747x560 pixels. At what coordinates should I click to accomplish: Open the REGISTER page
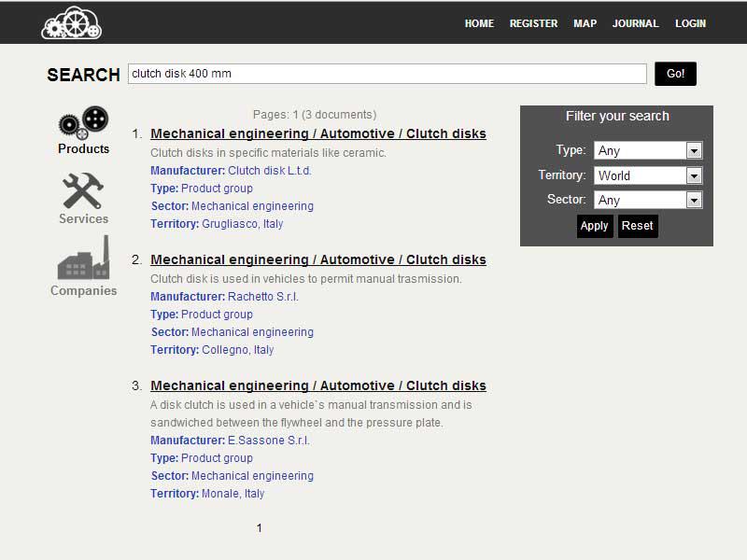tap(533, 23)
